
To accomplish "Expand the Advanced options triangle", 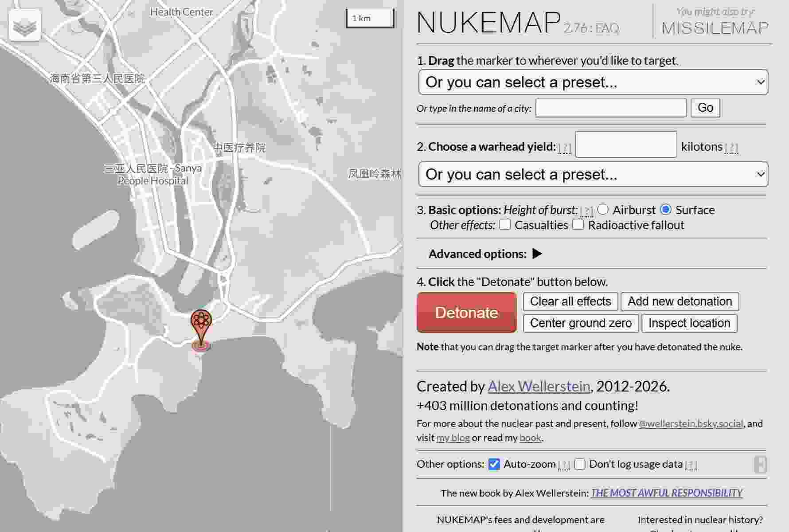I will [x=537, y=254].
